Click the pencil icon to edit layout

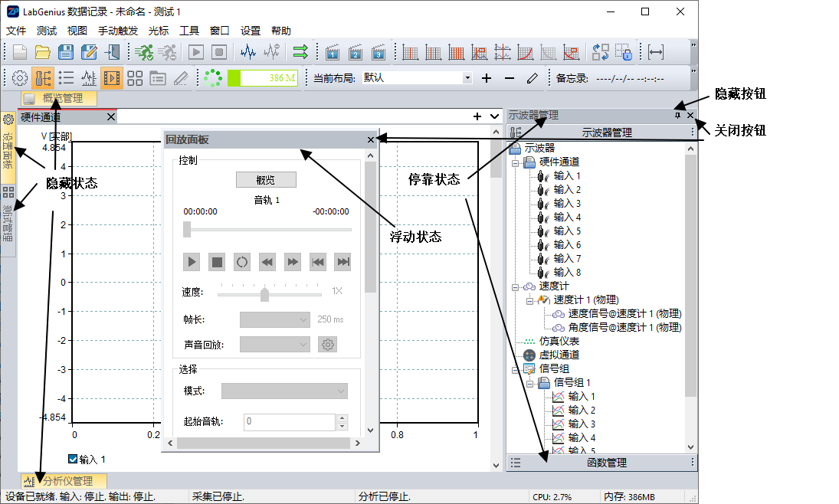tap(532, 78)
